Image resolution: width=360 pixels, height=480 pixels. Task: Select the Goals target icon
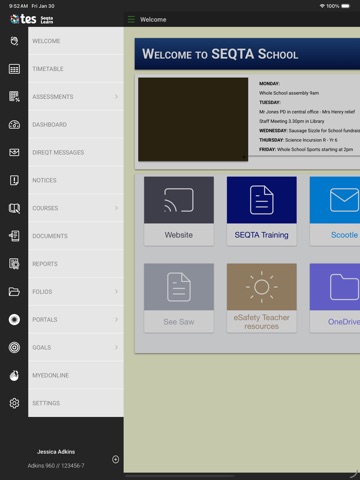[14, 347]
